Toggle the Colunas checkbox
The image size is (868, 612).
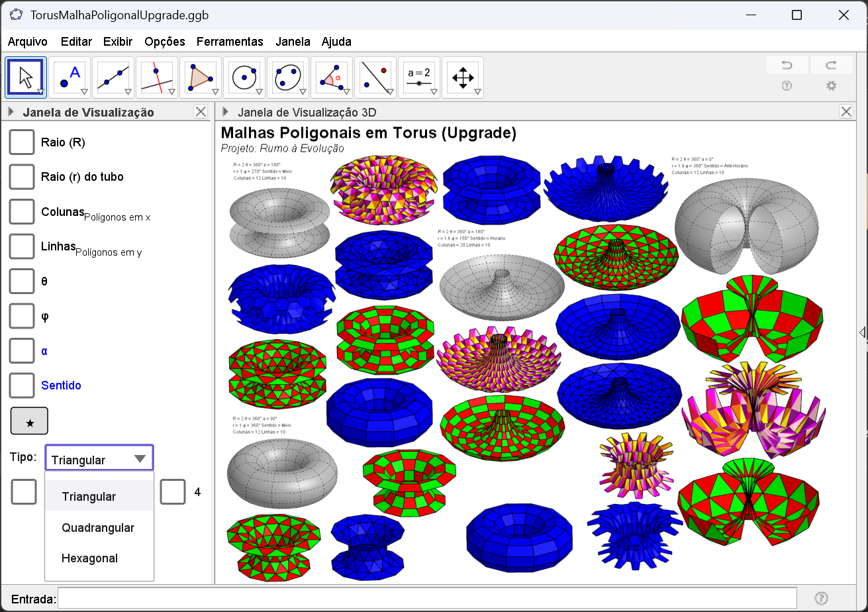click(22, 211)
